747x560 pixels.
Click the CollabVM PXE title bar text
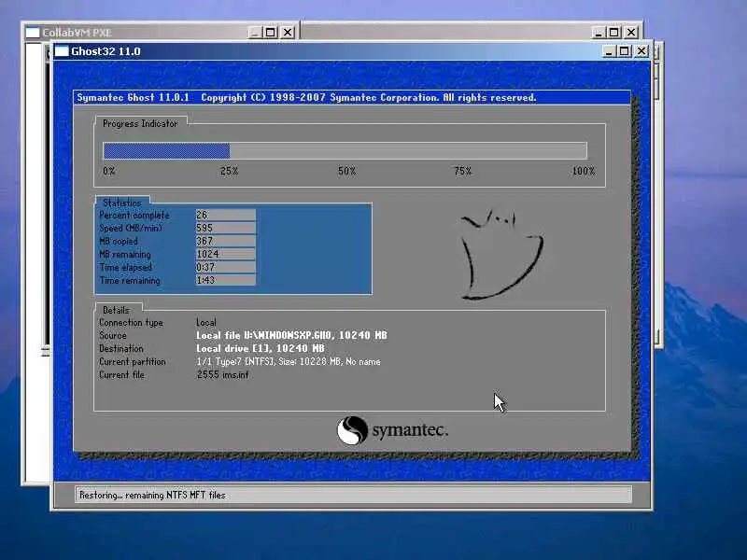(77, 33)
